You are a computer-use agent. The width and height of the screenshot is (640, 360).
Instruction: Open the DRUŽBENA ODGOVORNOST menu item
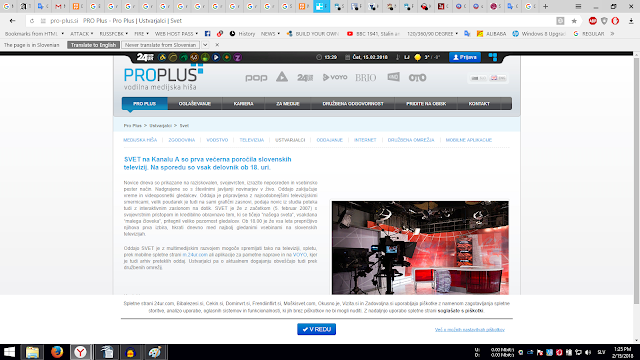(353, 104)
